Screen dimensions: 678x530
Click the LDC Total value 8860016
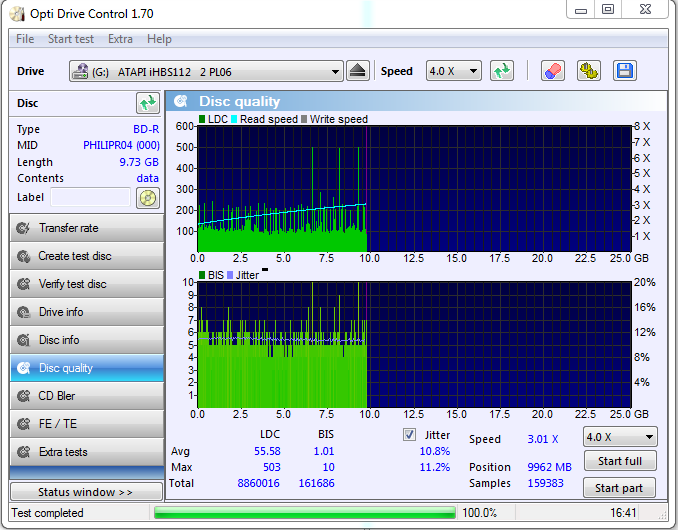(259, 483)
